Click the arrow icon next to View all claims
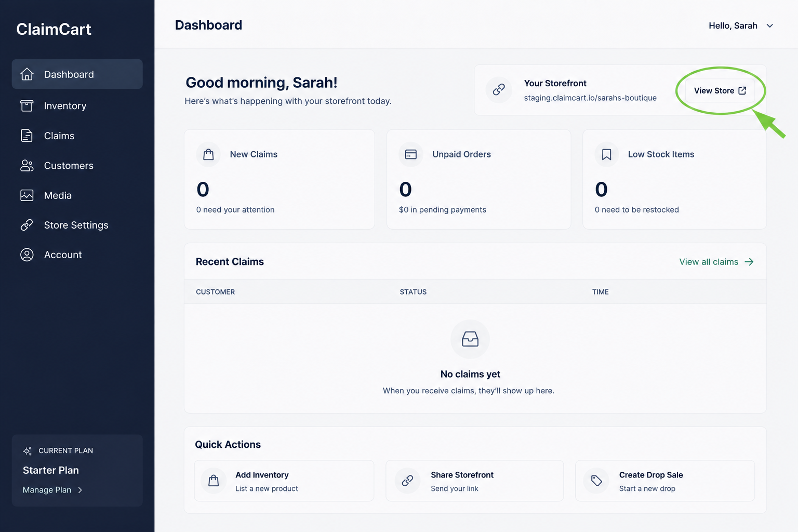The image size is (798, 532). pyautogui.click(x=749, y=262)
